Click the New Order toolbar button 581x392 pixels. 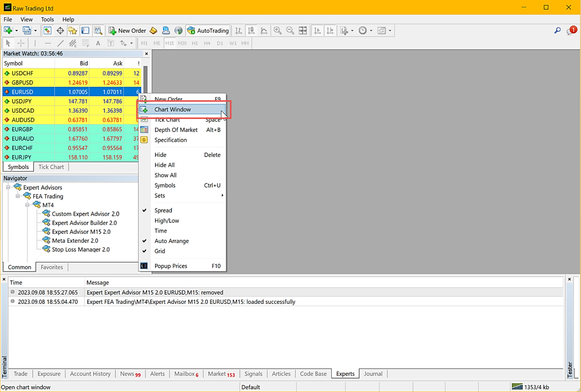click(x=127, y=30)
